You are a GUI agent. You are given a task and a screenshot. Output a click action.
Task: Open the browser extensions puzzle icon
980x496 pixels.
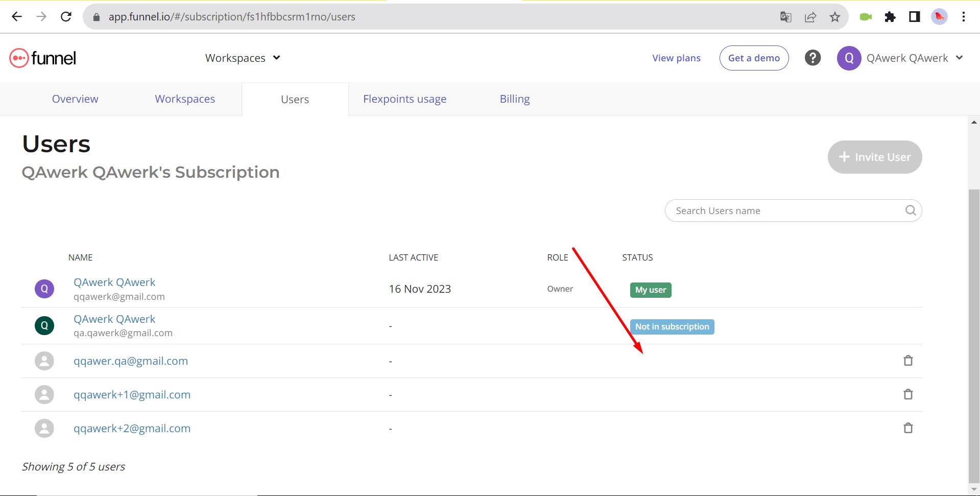[x=890, y=17]
